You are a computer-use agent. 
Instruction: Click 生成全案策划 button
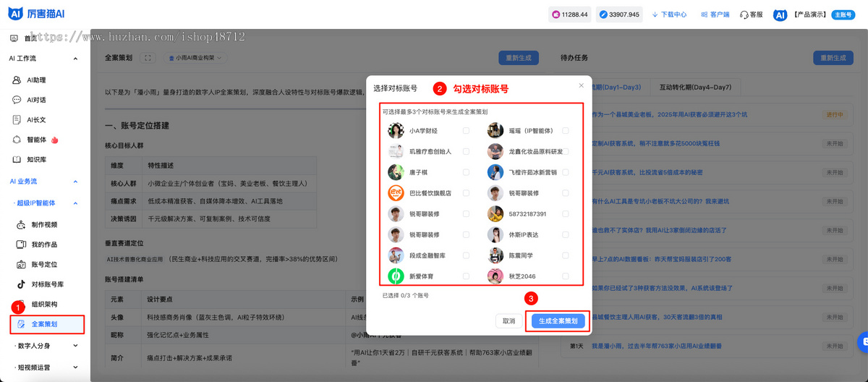pos(558,321)
